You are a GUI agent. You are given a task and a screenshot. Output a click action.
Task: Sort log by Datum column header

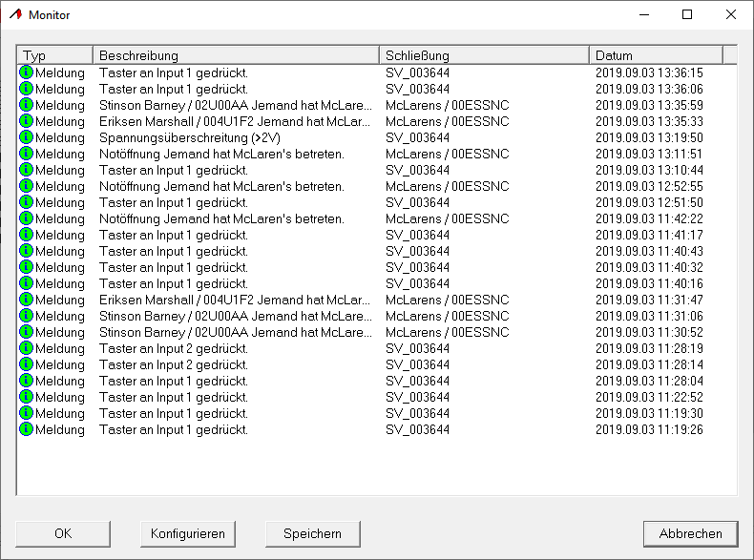[655, 55]
